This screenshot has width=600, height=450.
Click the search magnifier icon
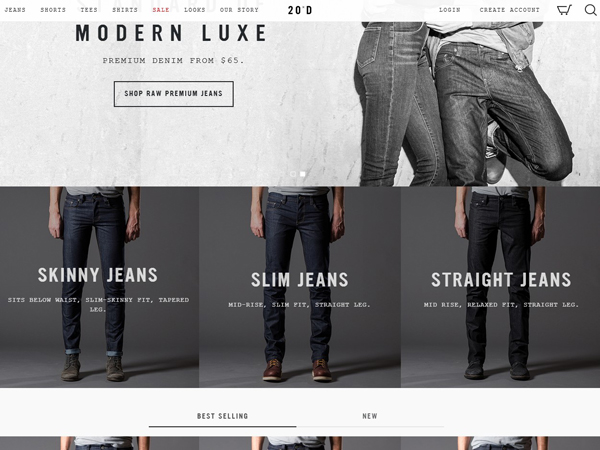[590, 10]
